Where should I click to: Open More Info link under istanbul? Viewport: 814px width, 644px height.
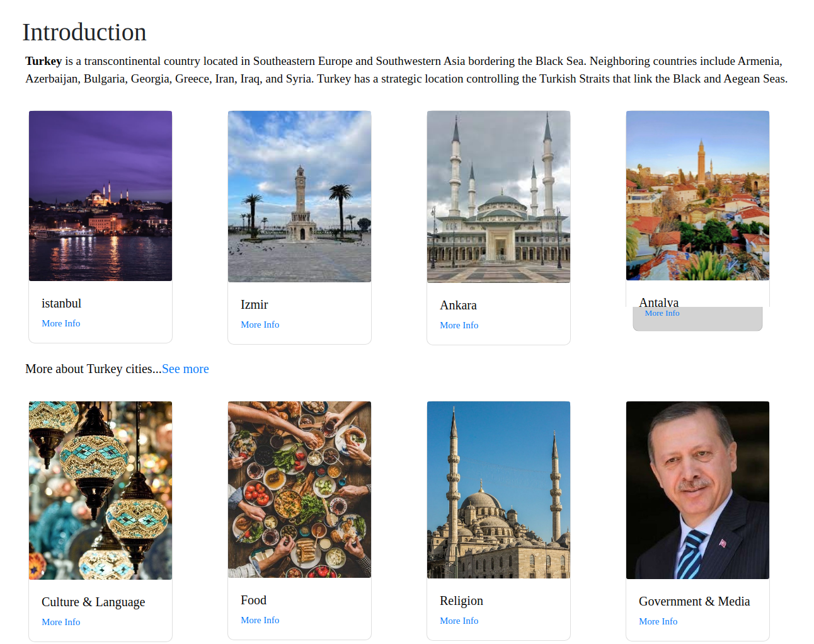(x=60, y=323)
